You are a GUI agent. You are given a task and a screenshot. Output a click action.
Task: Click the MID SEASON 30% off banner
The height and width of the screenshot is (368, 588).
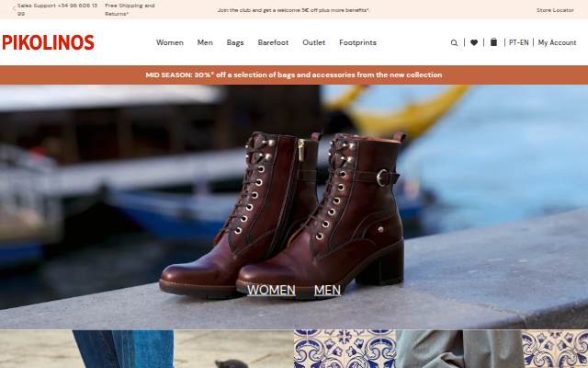(x=294, y=75)
